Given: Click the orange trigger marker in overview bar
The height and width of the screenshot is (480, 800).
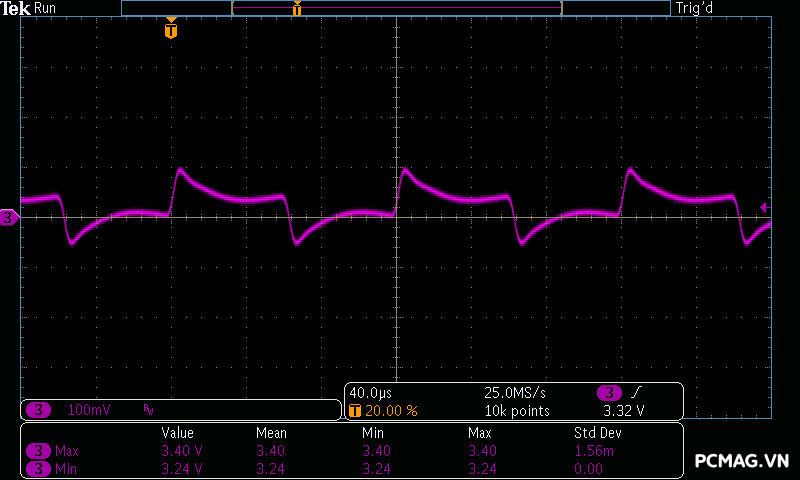Looking at the screenshot, I should [x=297, y=9].
